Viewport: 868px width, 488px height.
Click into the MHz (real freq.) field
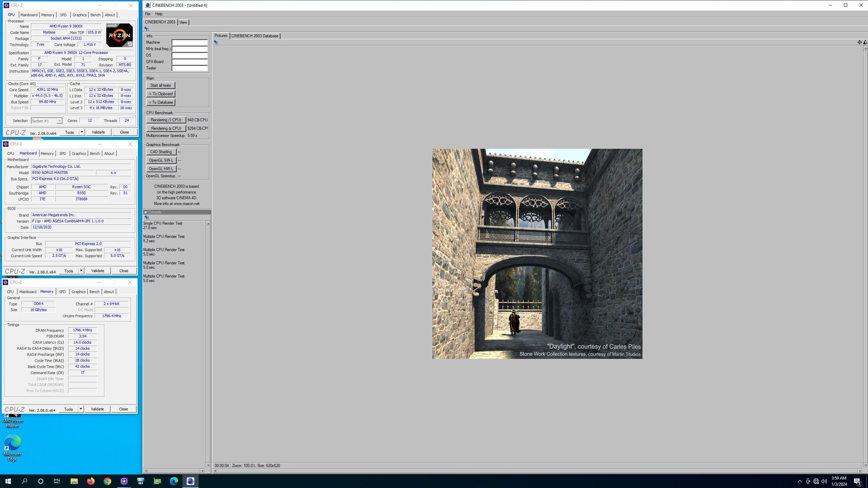click(190, 49)
